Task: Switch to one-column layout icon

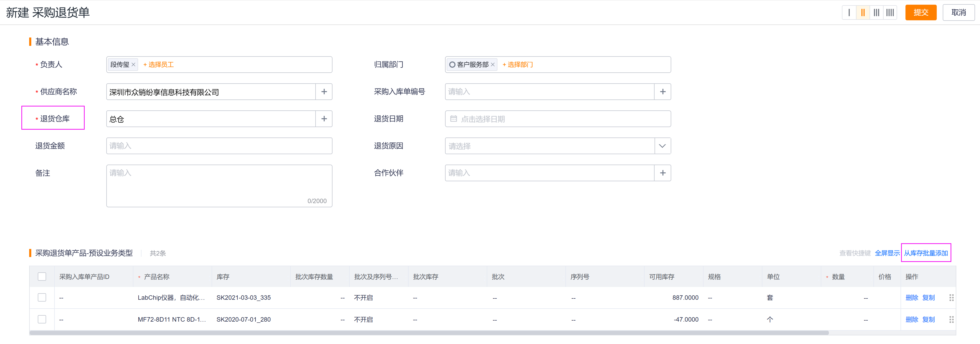Action: 849,12
